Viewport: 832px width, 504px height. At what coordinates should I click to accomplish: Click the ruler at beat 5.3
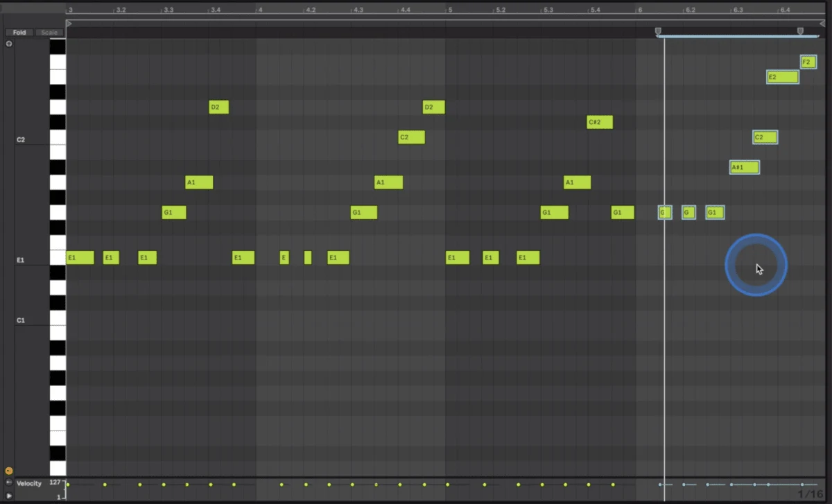548,10
